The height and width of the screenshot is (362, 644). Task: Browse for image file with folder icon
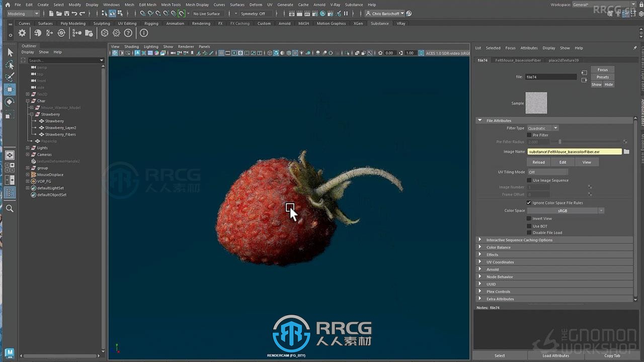point(626,151)
